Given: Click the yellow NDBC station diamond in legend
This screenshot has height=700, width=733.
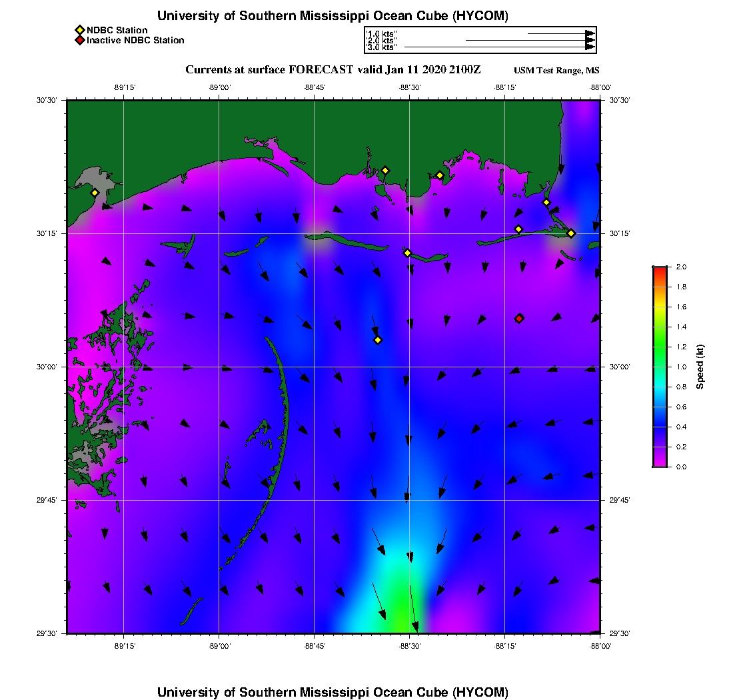Looking at the screenshot, I should (79, 31).
